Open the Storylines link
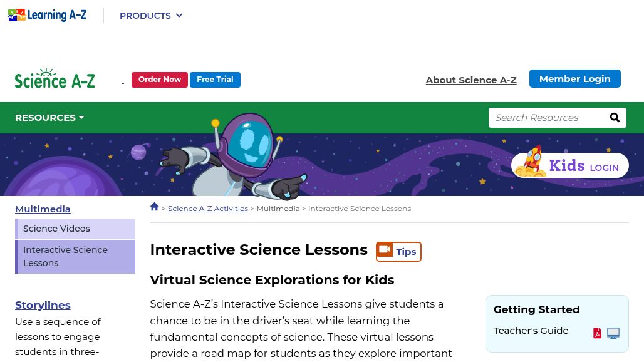Image resolution: width=644 pixels, height=362 pixels. tap(43, 306)
